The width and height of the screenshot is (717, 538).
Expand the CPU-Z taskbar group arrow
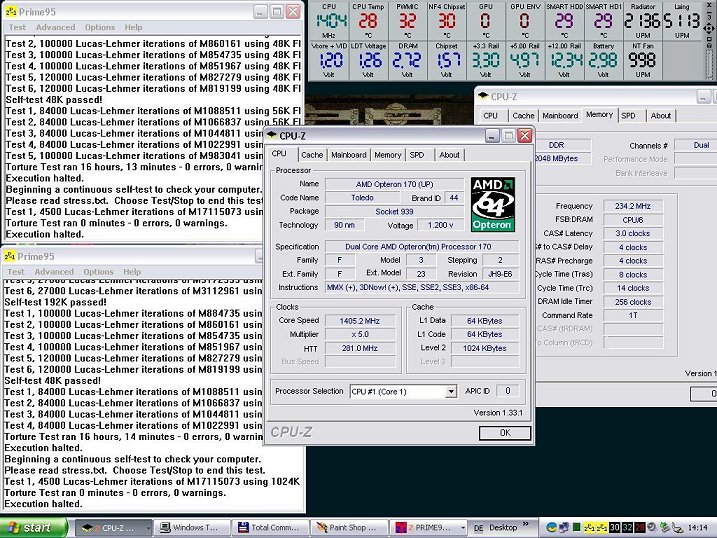[148, 528]
